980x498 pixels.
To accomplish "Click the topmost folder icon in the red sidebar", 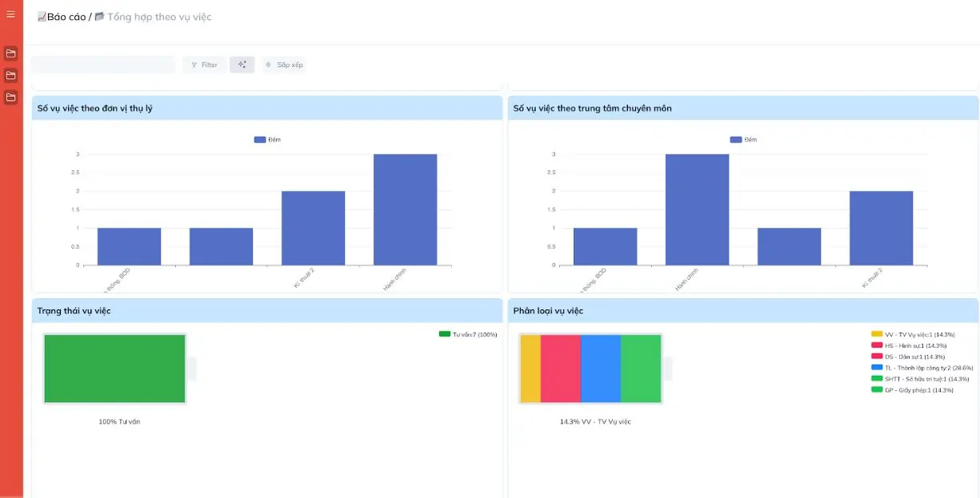I will click(10, 54).
